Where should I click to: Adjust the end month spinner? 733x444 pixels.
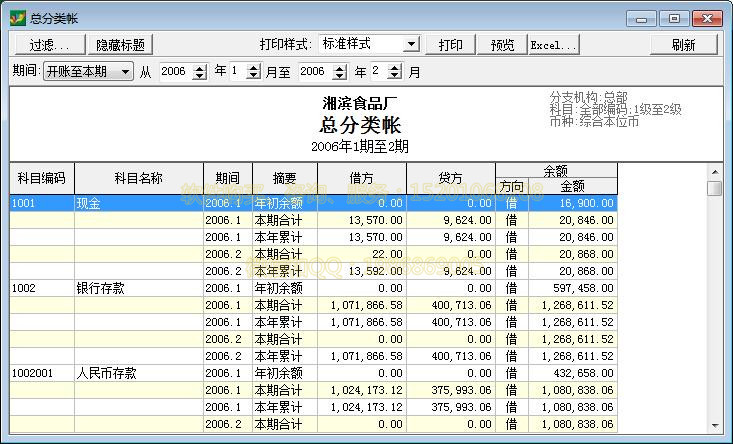(394, 72)
